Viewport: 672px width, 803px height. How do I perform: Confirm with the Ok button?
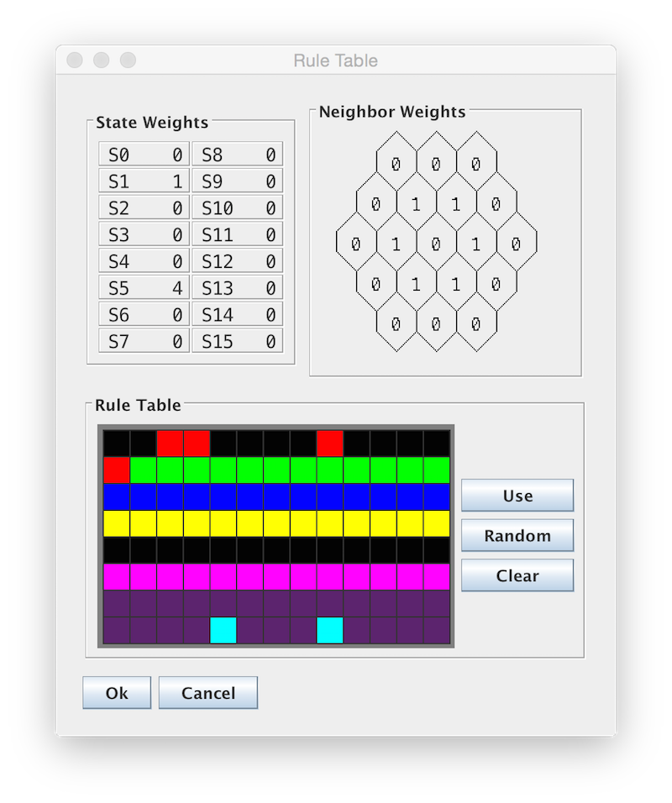[x=117, y=692]
